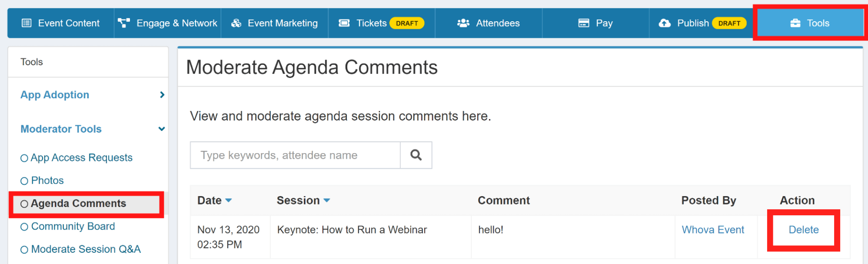Click the Engage & Network nodes icon
The height and width of the screenshot is (264, 868).
tap(124, 23)
